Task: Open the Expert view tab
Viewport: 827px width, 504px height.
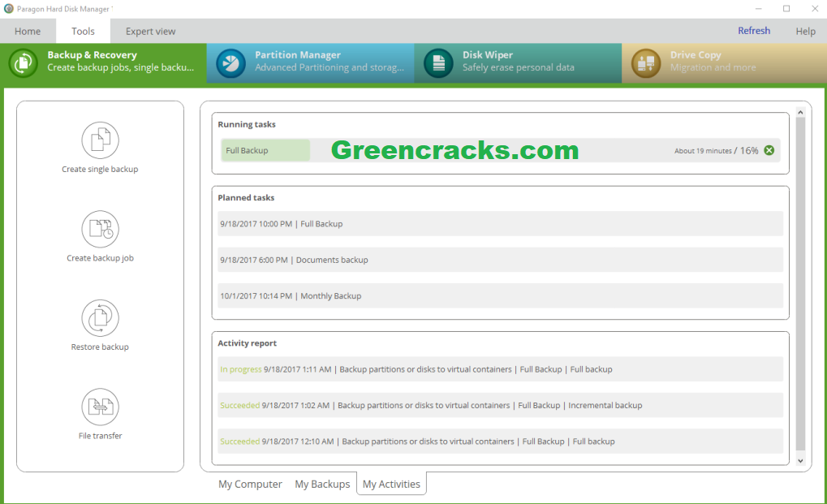Action: [x=150, y=31]
